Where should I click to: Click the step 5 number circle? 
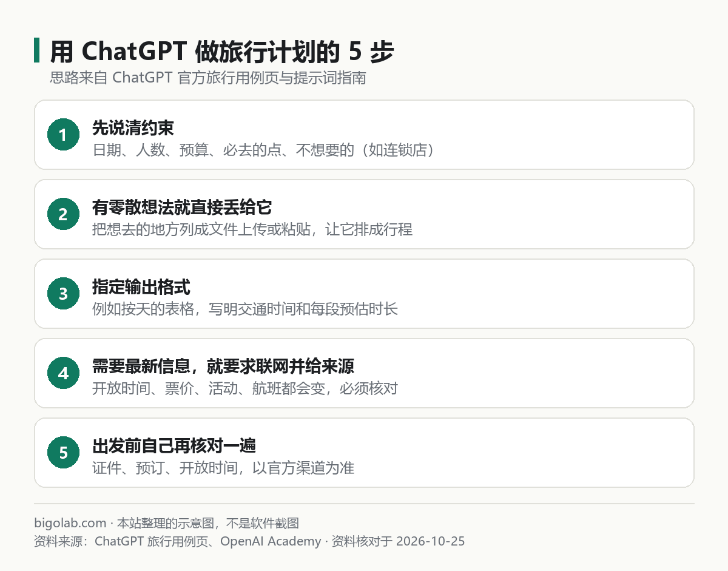[64, 453]
